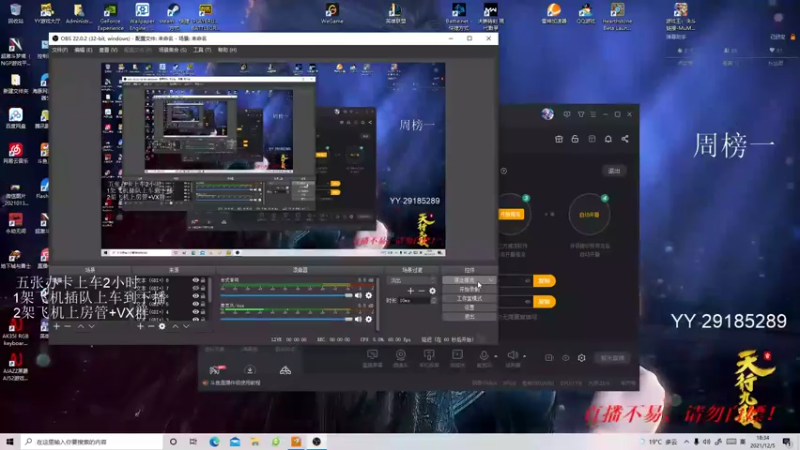Open the 台式音响 mixer gear settings

pos(369,295)
